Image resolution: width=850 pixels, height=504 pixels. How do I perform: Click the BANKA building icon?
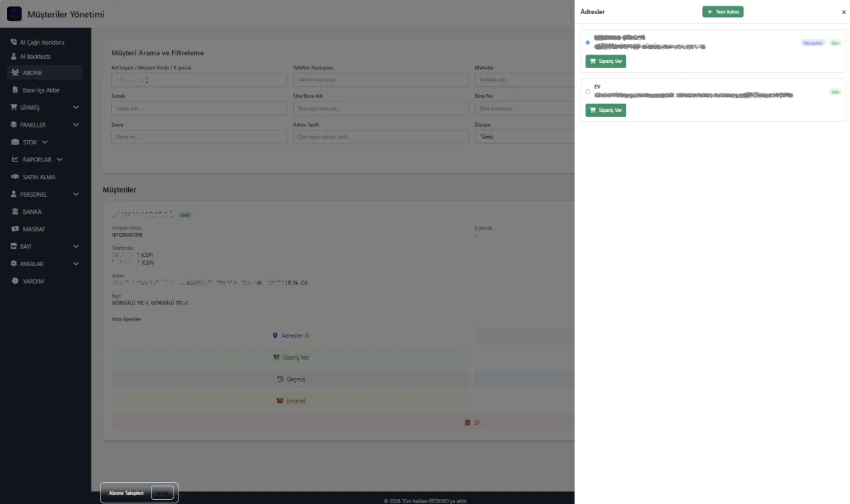pyautogui.click(x=16, y=212)
